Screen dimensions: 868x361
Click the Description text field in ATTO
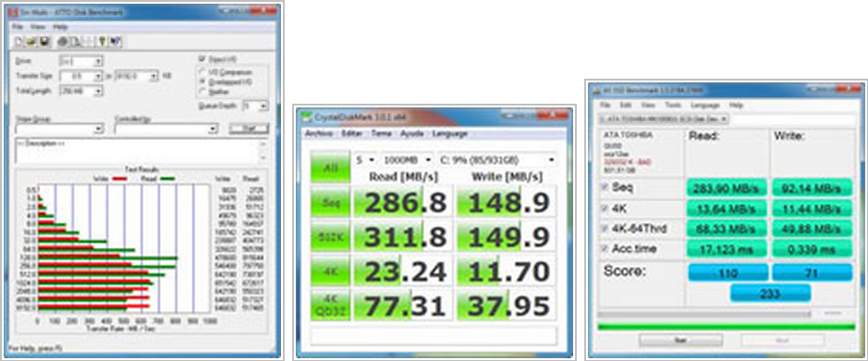click(137, 152)
